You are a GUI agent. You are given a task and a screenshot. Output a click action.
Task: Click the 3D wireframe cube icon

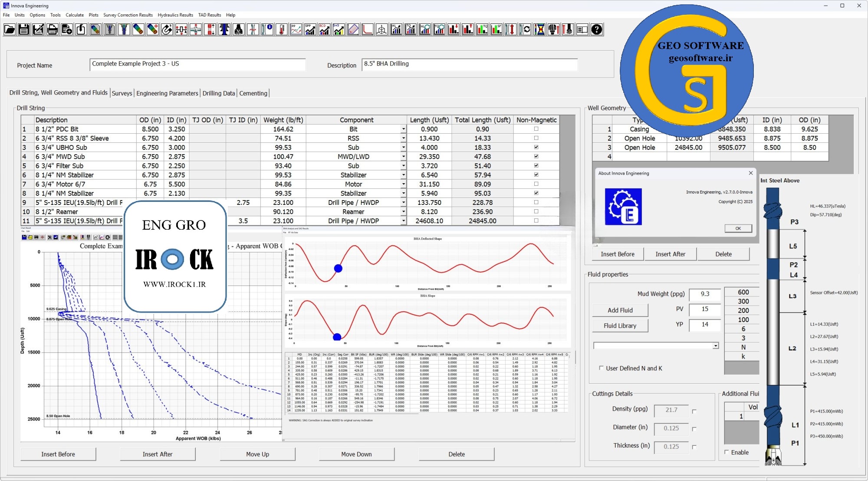(x=381, y=30)
